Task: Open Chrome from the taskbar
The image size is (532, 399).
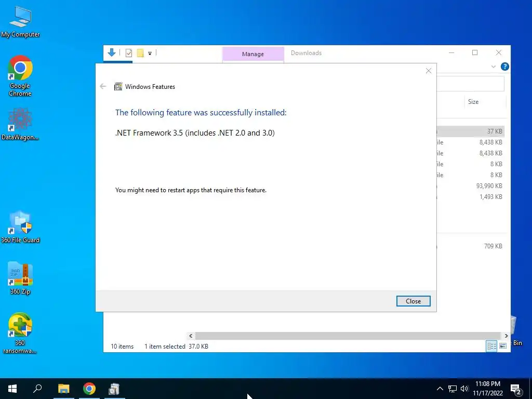Action: 89,389
